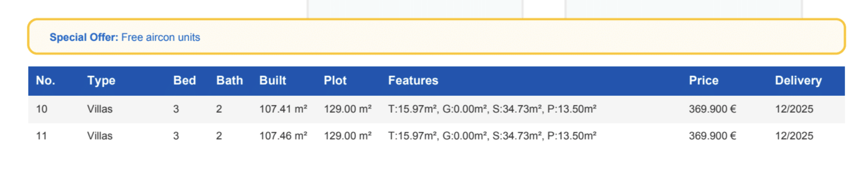Click the No. column header
This screenshot has width=868, height=176.
(x=45, y=81)
